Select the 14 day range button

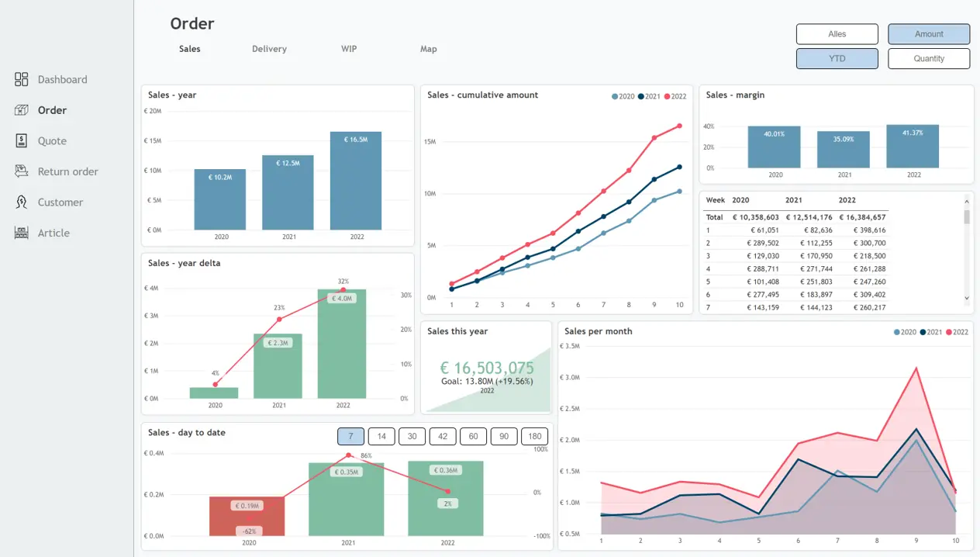pos(381,436)
